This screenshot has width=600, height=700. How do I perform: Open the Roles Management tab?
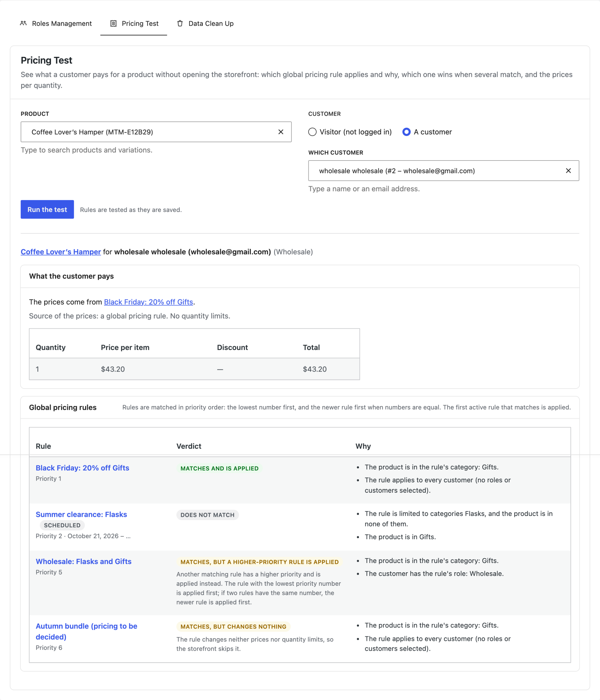click(56, 23)
